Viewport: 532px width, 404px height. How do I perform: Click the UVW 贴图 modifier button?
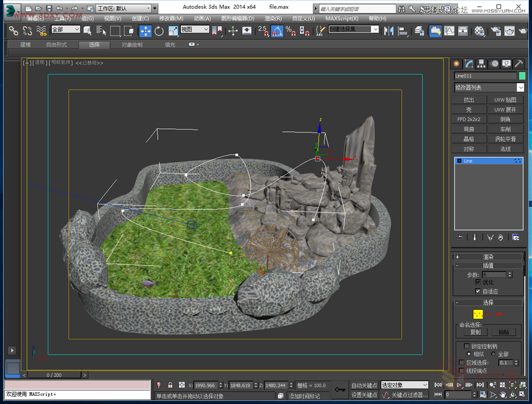pyautogui.click(x=505, y=99)
